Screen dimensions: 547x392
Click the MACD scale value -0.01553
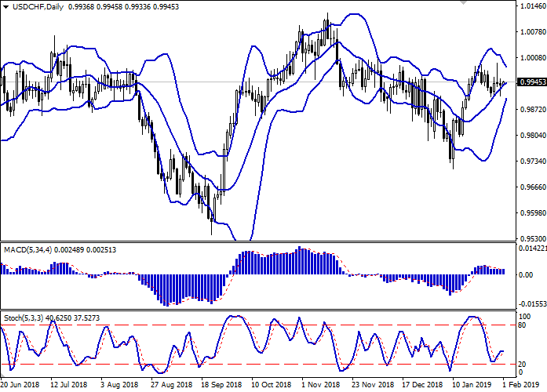tap(533, 304)
